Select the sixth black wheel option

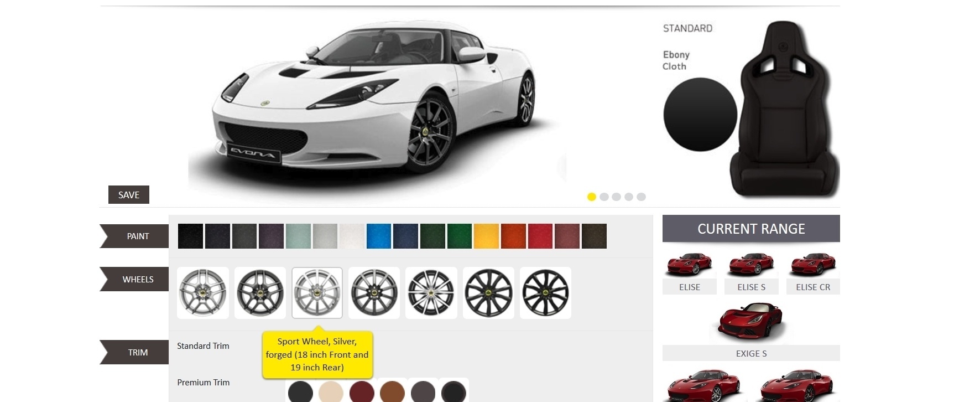click(x=488, y=293)
